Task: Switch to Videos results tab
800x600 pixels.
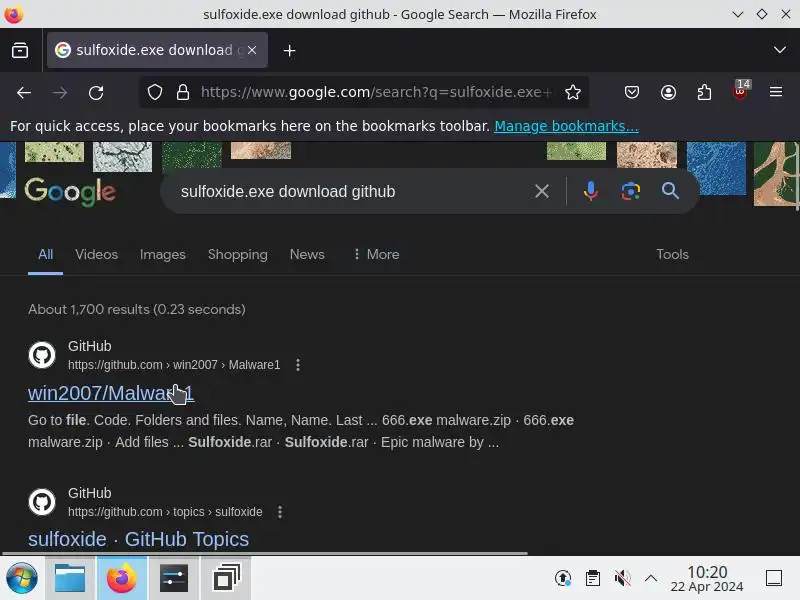Action: [x=96, y=255]
